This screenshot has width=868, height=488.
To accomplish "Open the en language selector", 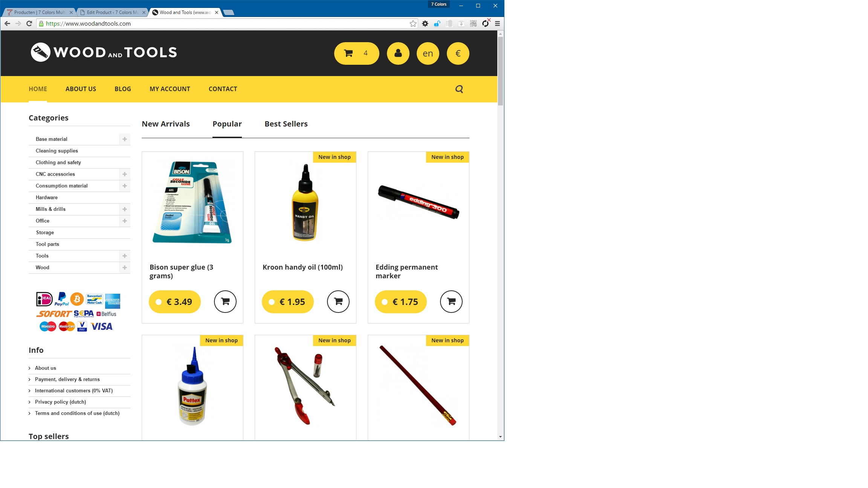I will (428, 53).
